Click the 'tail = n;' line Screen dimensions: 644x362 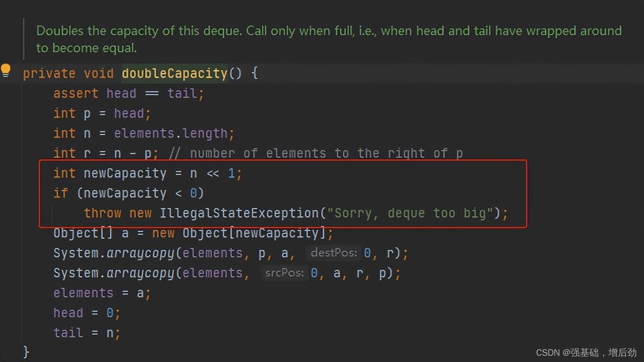(87, 333)
